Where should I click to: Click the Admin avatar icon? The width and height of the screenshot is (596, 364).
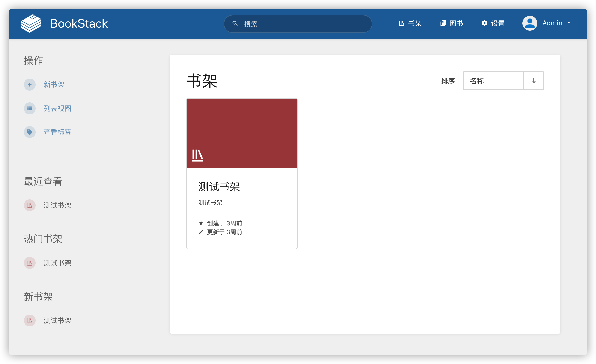point(530,23)
